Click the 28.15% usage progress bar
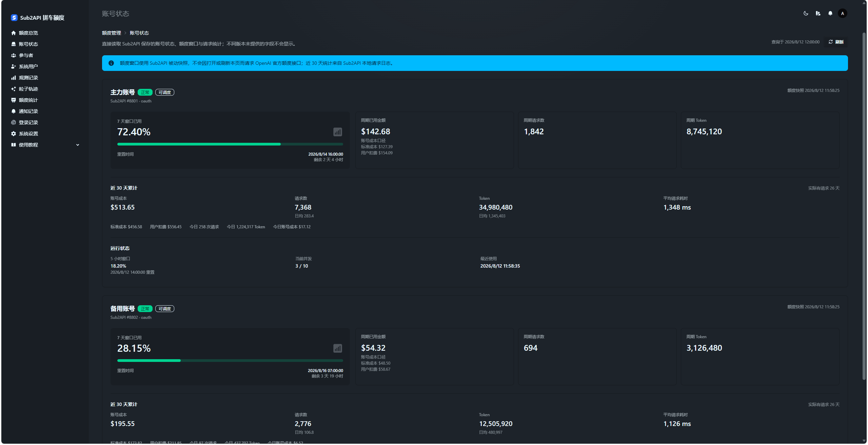The image size is (868, 445). (x=230, y=361)
